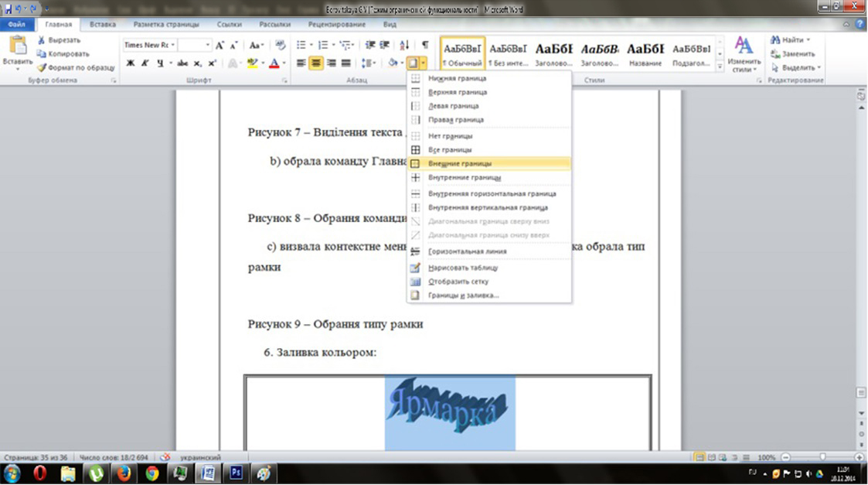The image size is (868, 485).
Task: Select "Внешние границы" from the borders menu
Action: 459,163
